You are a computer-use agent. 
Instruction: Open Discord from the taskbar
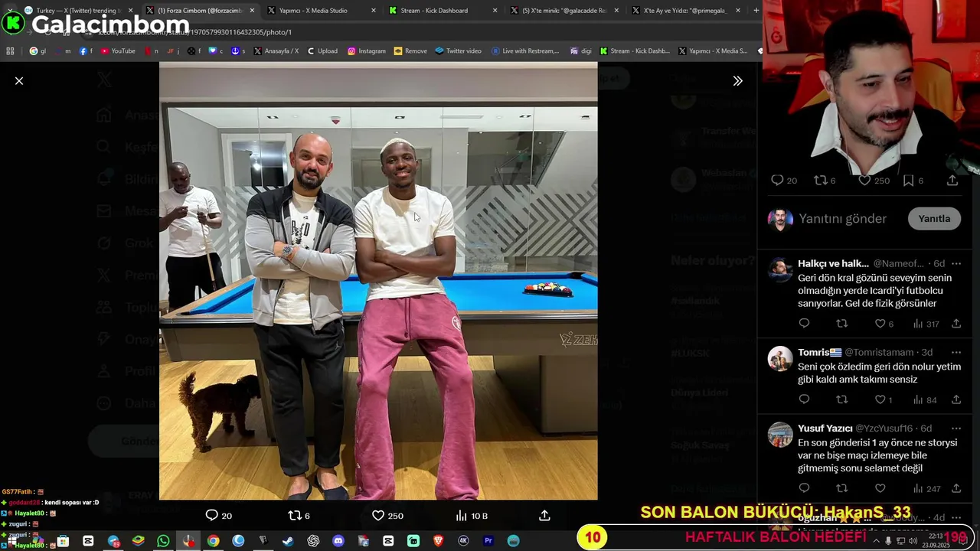338,541
